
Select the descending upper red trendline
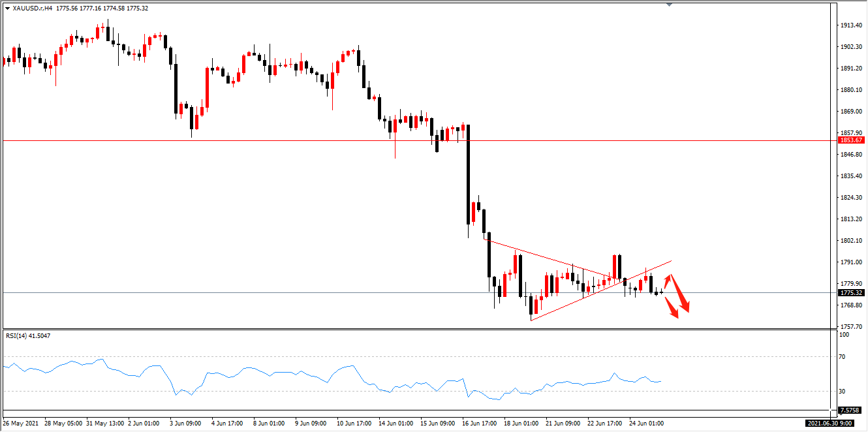[x=552, y=259]
